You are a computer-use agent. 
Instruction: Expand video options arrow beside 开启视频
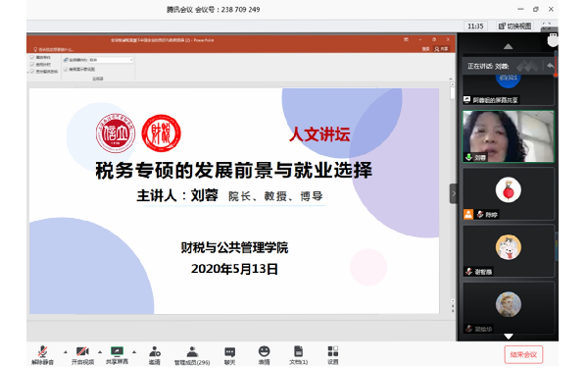(x=100, y=352)
